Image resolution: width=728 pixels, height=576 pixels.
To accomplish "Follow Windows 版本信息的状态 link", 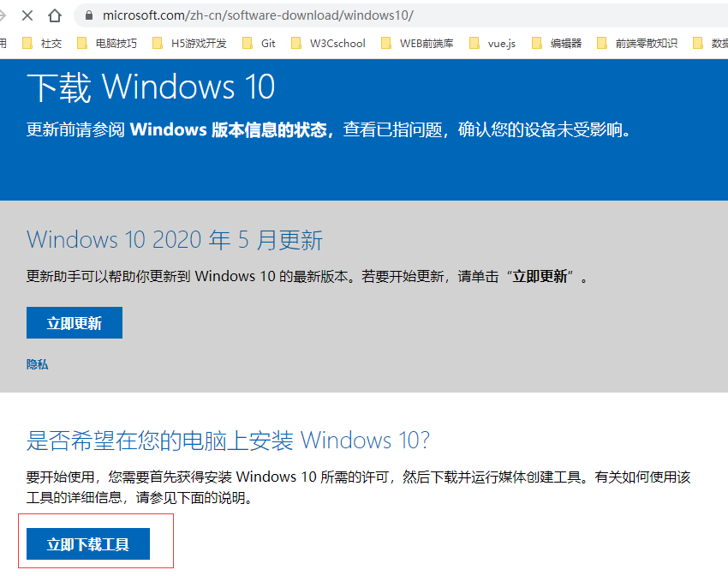I will 228,129.
